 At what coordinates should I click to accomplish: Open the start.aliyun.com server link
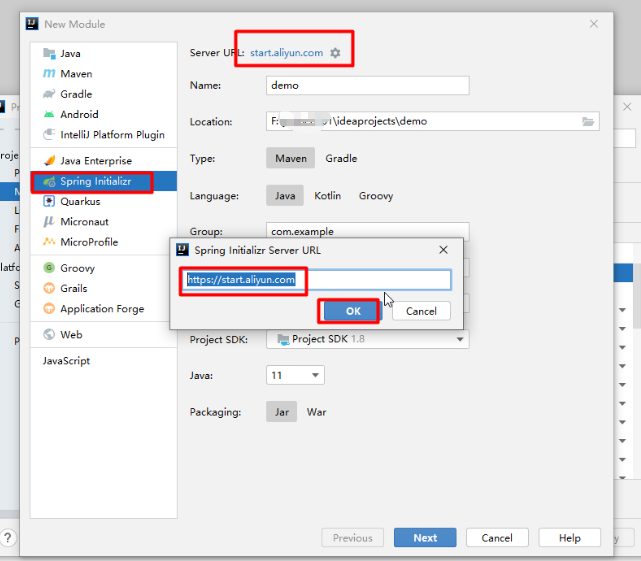pyautogui.click(x=287, y=53)
